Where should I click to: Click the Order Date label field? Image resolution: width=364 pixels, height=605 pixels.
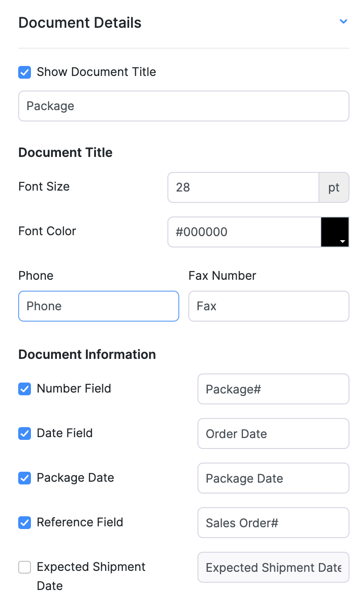pyautogui.click(x=273, y=434)
